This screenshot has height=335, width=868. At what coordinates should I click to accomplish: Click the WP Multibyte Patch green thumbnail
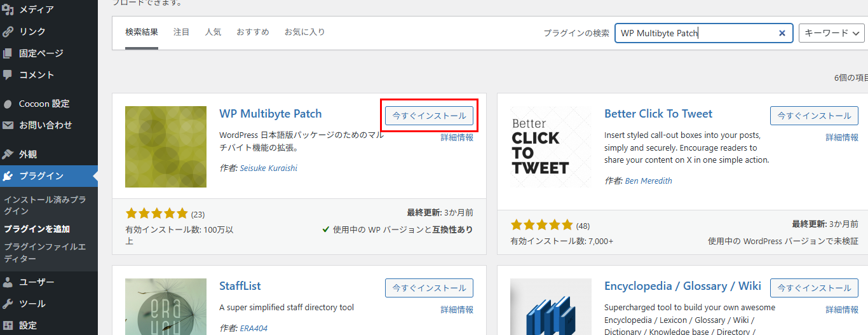click(166, 147)
